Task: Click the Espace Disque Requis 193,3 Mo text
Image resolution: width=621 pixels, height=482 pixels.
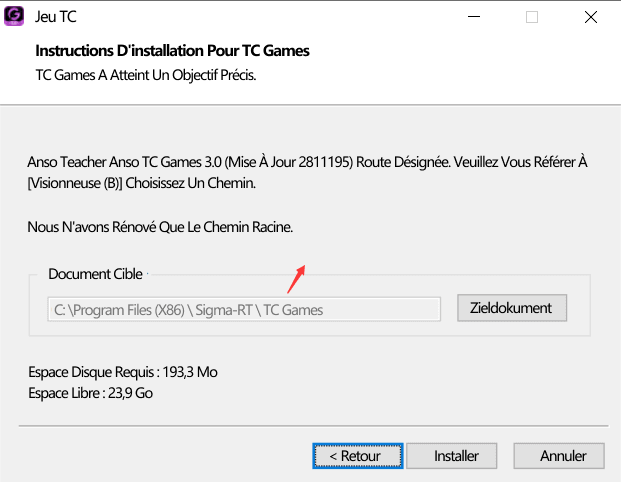Action: pos(123,372)
